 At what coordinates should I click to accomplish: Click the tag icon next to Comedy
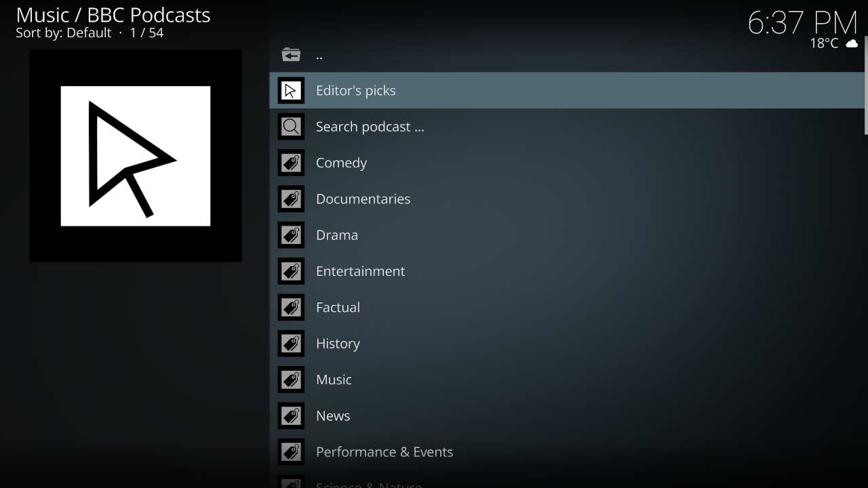tap(291, 163)
